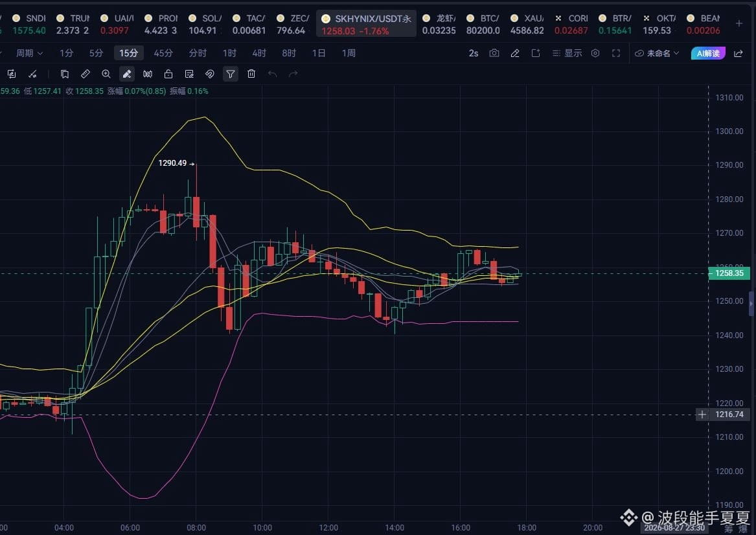
Task: Open the 显示 display options menu
Action: tap(567, 53)
